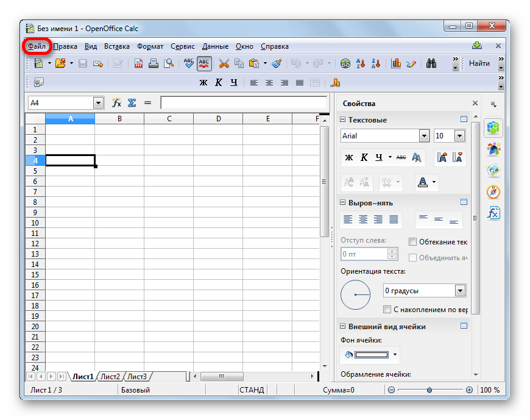Image resolution: width=530 pixels, height=420 pixels.
Task: Click the Print icon in the toolbar
Action: coord(154,63)
